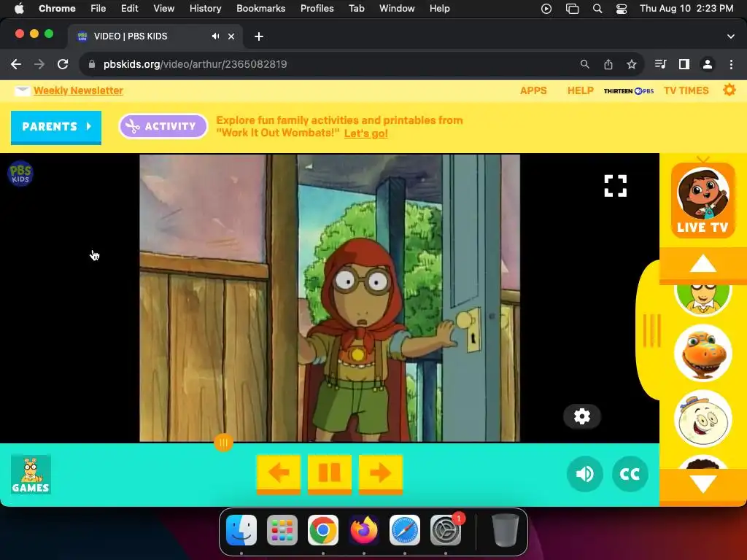Open Chrome profile icon
The width and height of the screenshot is (747, 560).
pyautogui.click(x=707, y=64)
